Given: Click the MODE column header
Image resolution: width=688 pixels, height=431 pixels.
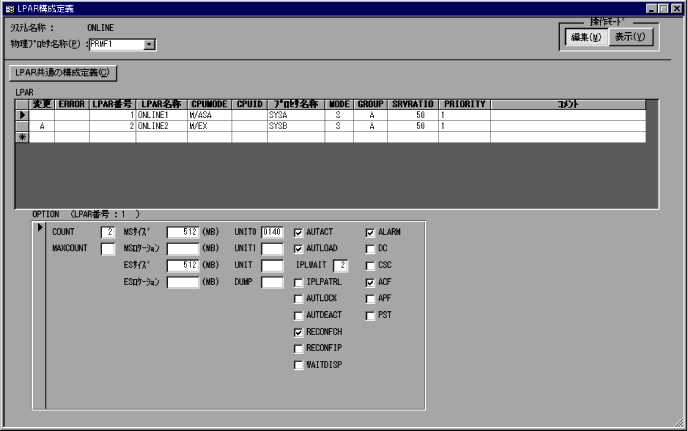Looking at the screenshot, I should click(339, 104).
